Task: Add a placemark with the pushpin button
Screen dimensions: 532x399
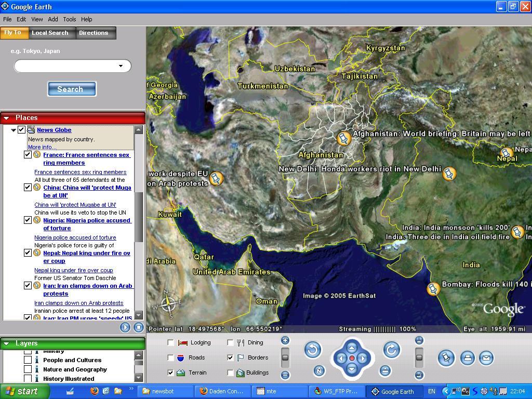Action: click(446, 358)
